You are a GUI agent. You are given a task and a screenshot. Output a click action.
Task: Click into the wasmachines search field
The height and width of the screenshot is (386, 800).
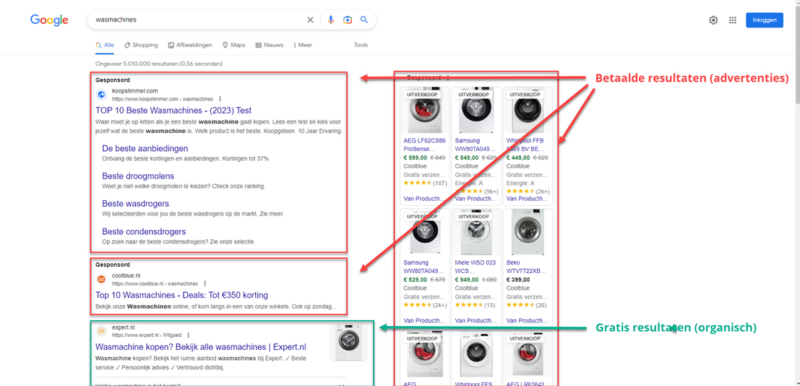tap(199, 20)
